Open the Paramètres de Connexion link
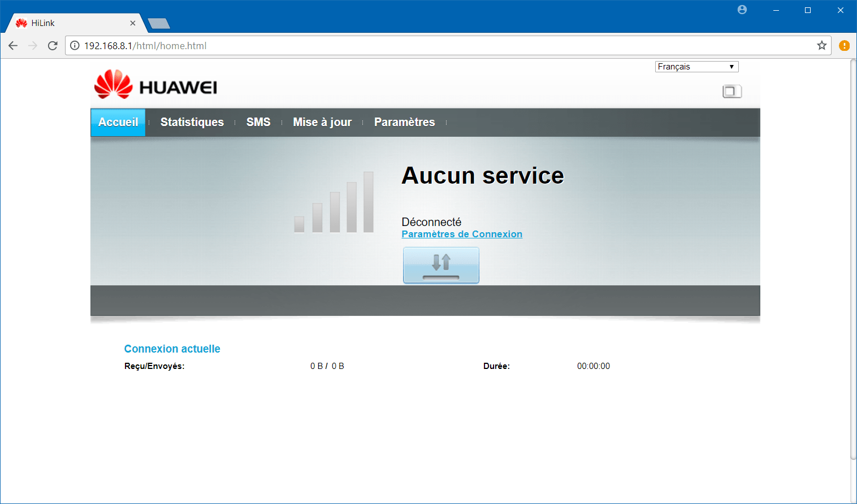857x504 pixels. [x=462, y=234]
